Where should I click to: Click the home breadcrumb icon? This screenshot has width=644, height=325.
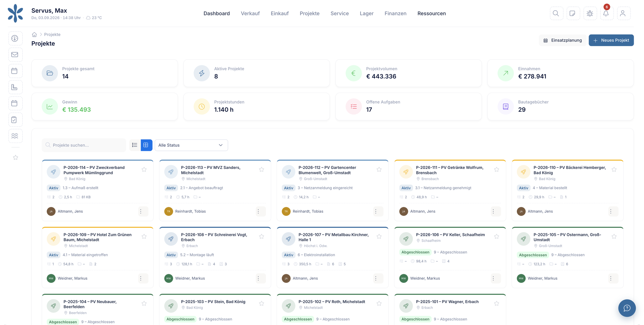34,34
